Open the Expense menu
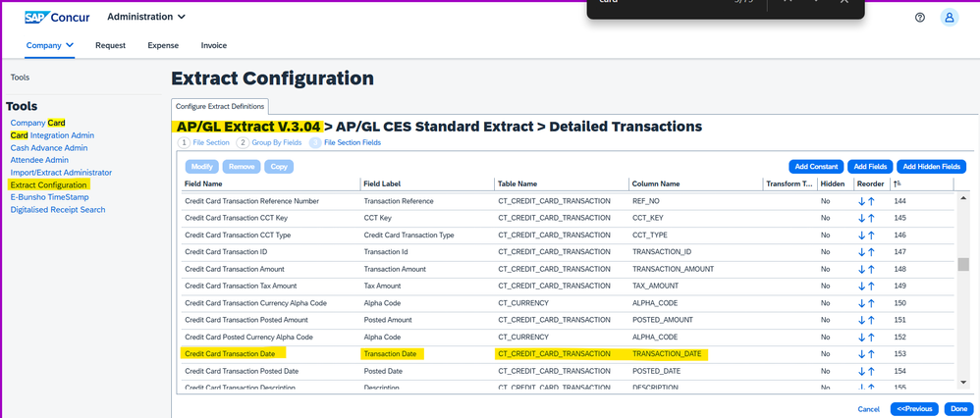Screen dimensions: 980x418 point(163,45)
